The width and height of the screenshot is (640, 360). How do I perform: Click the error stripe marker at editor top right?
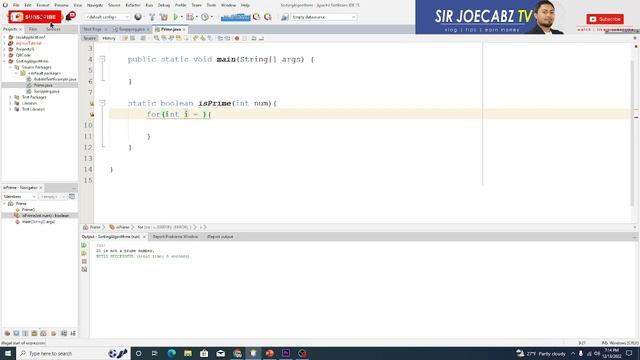coord(636,47)
